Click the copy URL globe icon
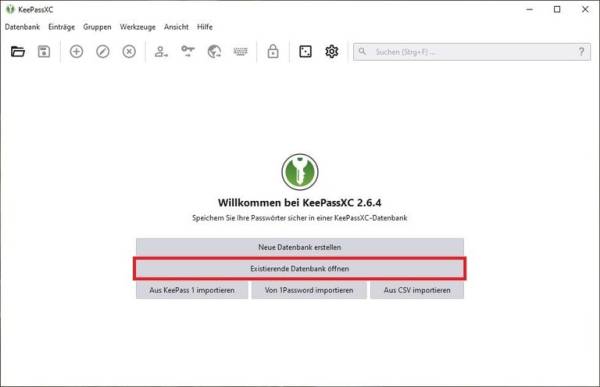600x387 pixels. coord(214,51)
